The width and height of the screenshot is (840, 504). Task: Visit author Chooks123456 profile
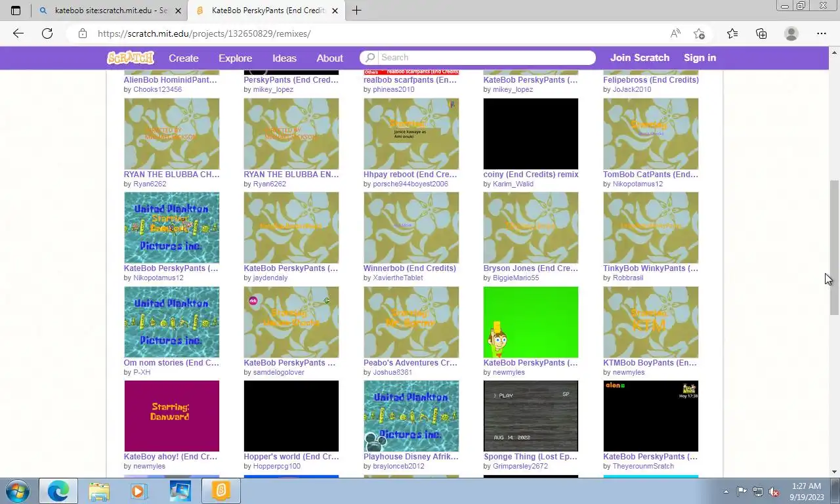click(x=157, y=89)
